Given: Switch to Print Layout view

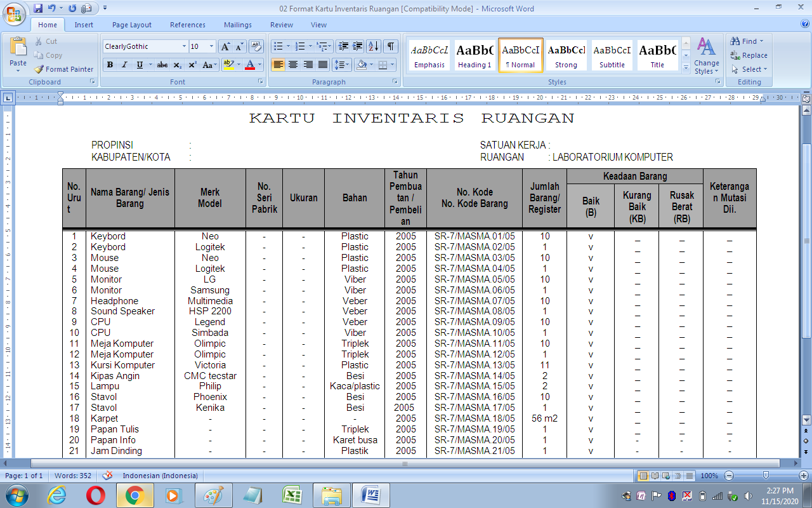Looking at the screenshot, I should 643,476.
